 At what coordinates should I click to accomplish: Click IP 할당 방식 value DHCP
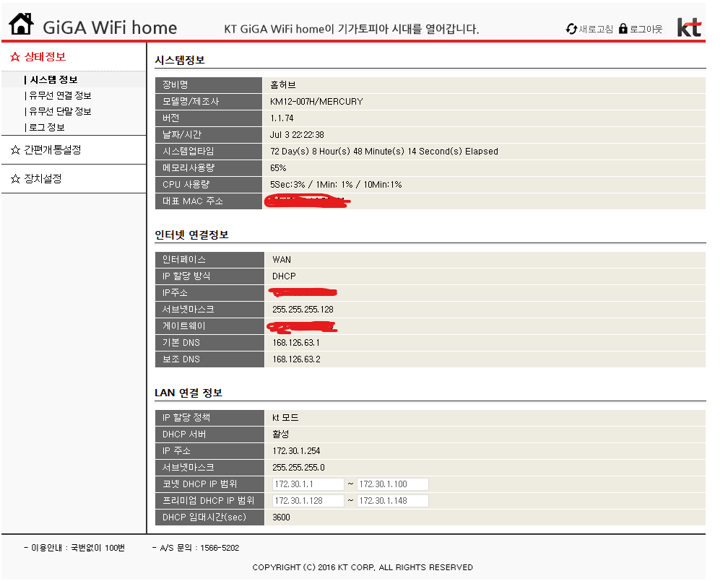coord(284,276)
